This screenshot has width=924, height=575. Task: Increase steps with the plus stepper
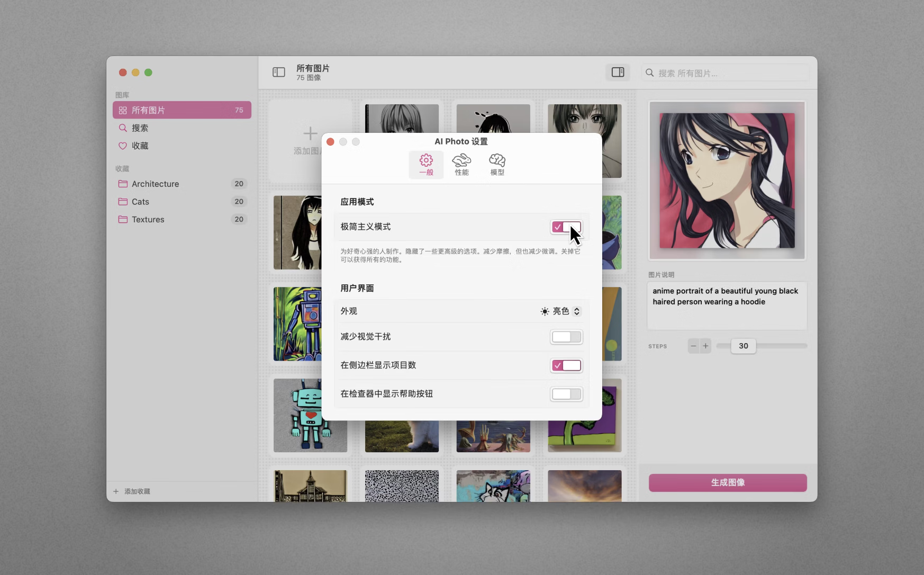click(705, 346)
